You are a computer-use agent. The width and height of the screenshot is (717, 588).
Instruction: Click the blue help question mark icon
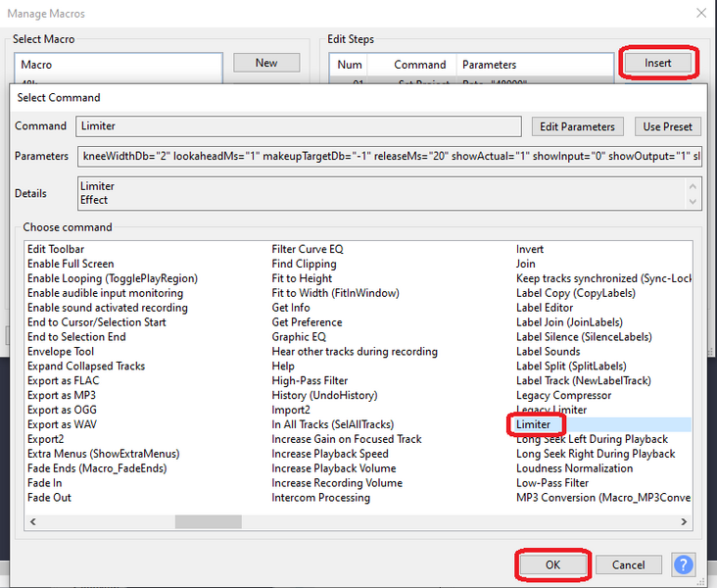point(683,564)
